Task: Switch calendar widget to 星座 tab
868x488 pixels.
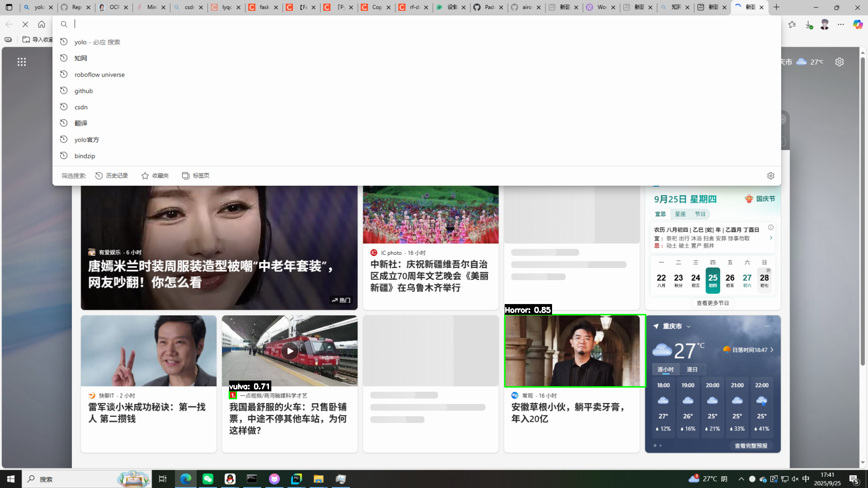Action: tap(680, 214)
